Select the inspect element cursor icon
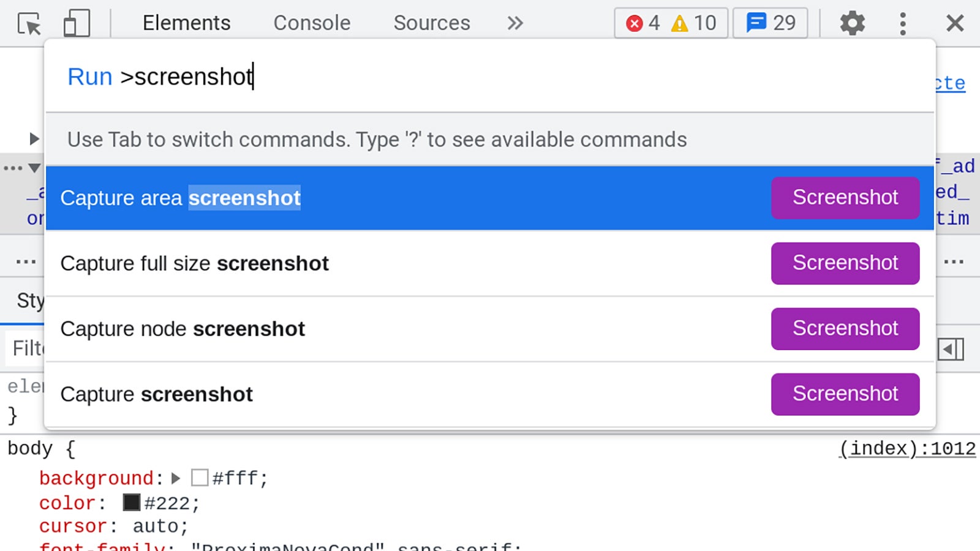980x551 pixels. click(x=29, y=23)
